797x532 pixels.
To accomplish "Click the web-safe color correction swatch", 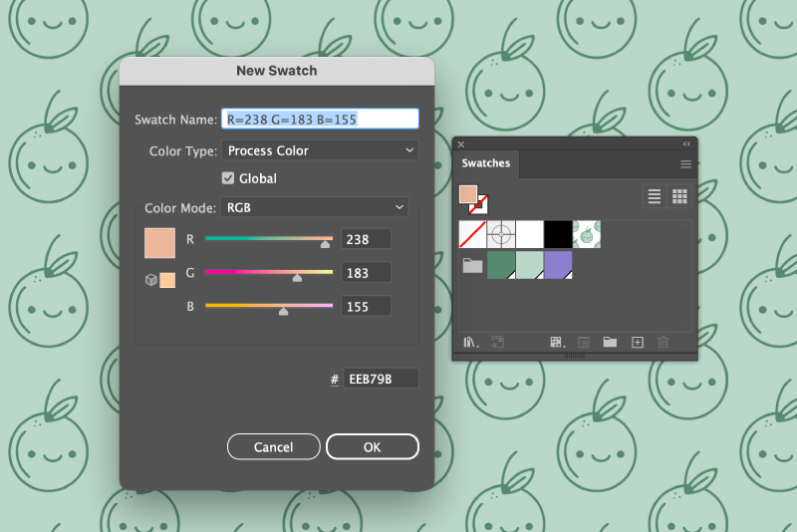I will 167,280.
